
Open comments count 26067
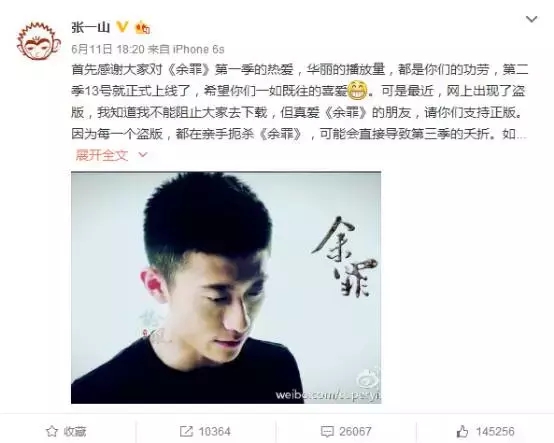point(355,431)
